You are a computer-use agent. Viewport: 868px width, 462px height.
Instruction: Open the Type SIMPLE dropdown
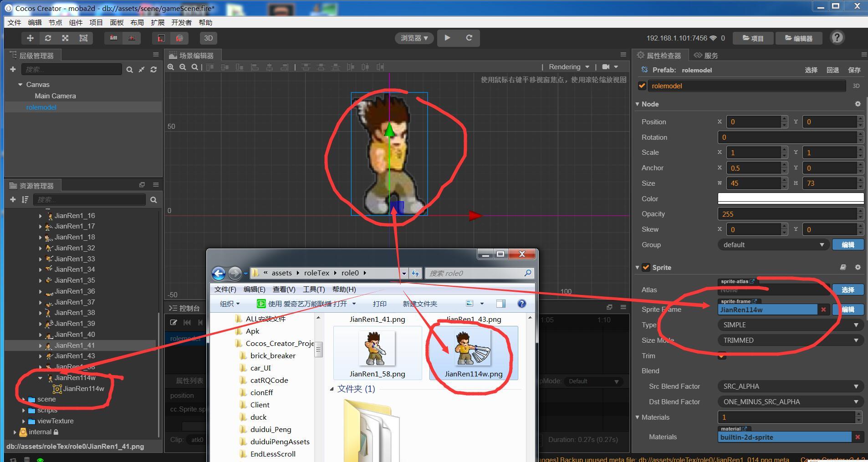(791, 325)
